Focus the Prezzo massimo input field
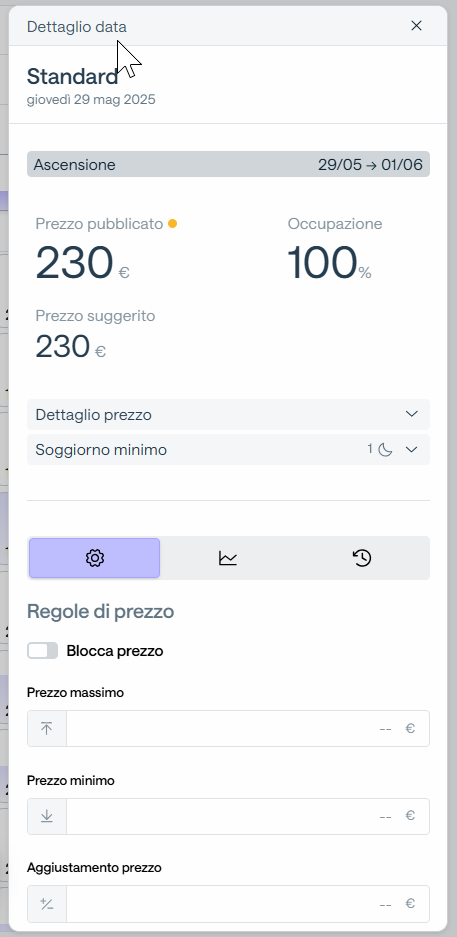 pyautogui.click(x=248, y=728)
